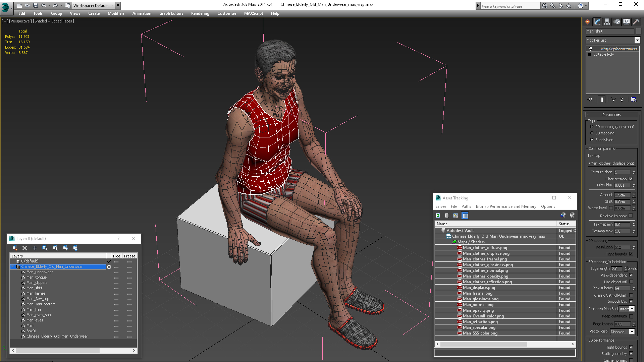Open the Vector displ dropdown
The height and width of the screenshot is (362, 644).
[x=623, y=332]
